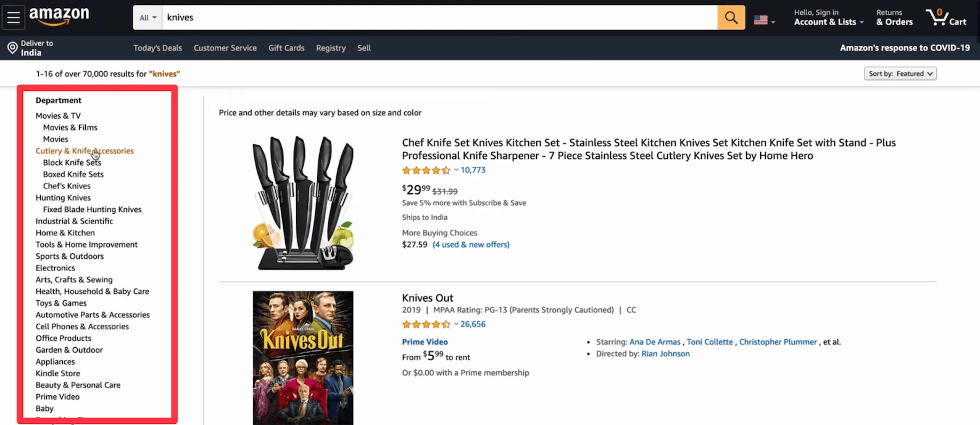Click the Knives Out star rating
The width and height of the screenshot is (980, 425).
(x=426, y=324)
